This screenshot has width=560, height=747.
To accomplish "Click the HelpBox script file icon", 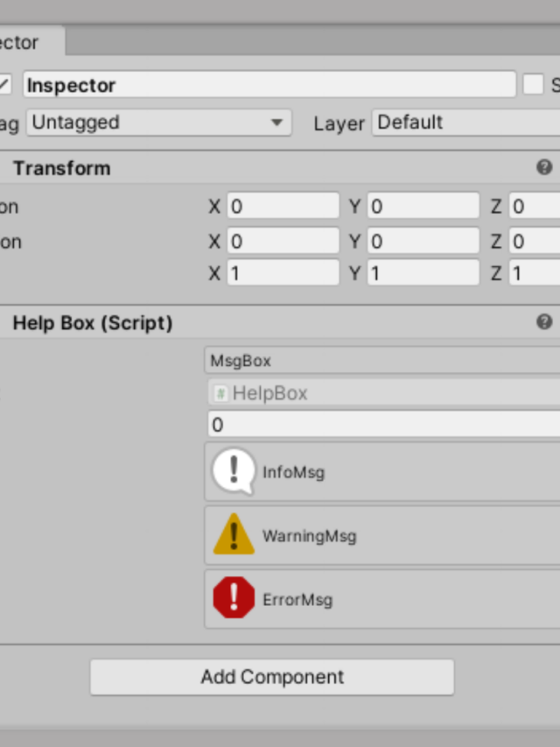I will pyautogui.click(x=220, y=393).
